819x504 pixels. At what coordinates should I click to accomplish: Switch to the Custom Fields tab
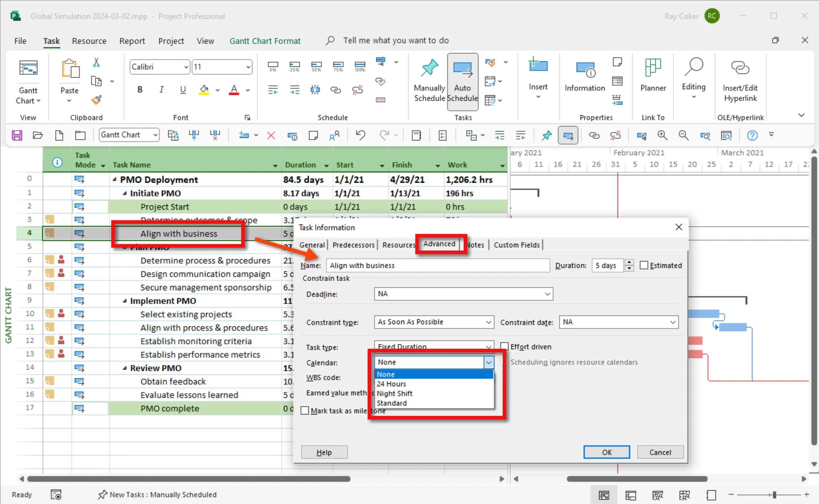click(x=517, y=245)
